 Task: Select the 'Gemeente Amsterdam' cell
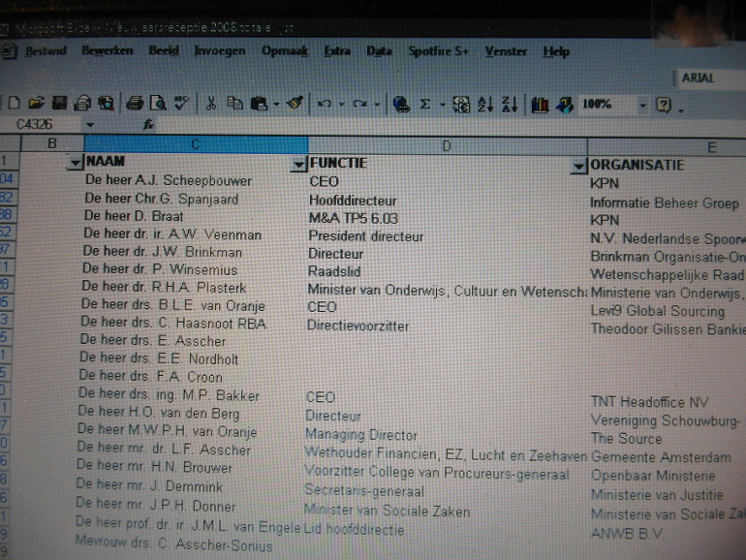[667, 457]
